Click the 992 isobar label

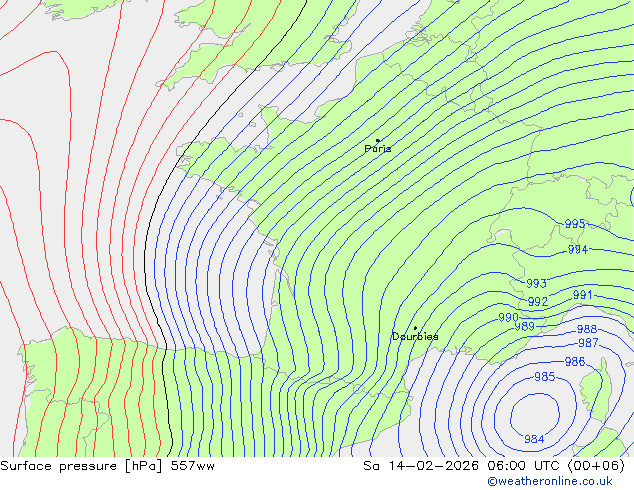coord(538,302)
